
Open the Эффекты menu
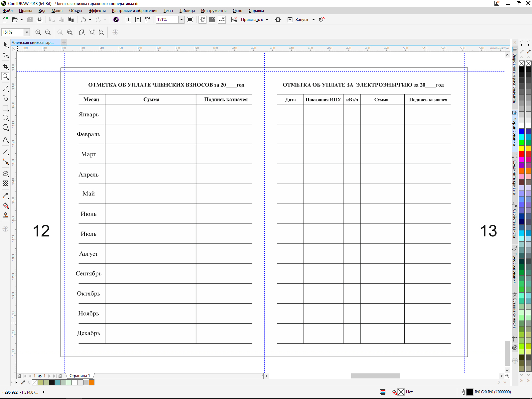click(x=97, y=11)
